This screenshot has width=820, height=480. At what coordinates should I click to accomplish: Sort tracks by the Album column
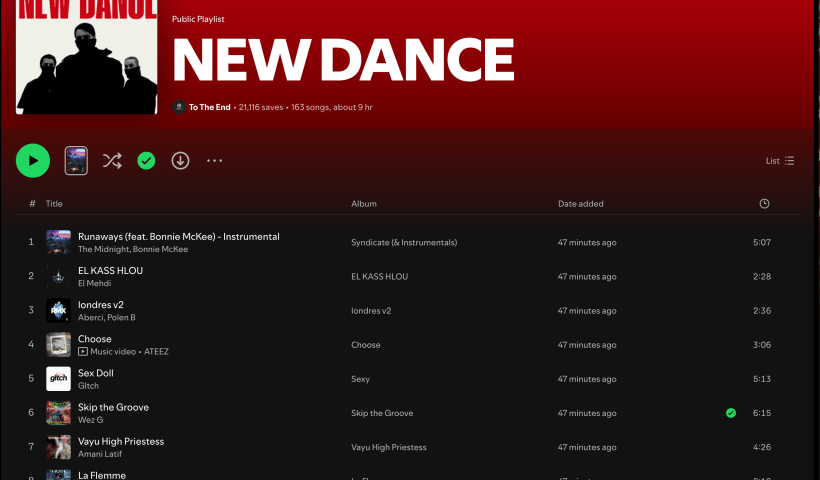tap(364, 204)
